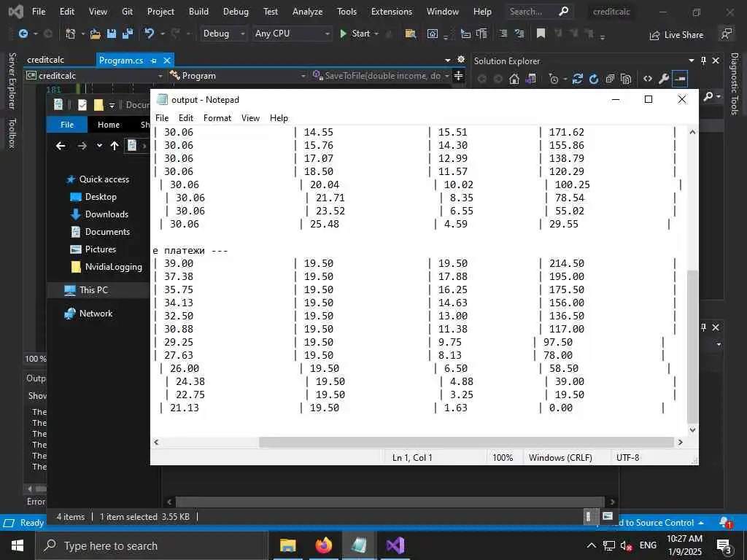Click the feedback icon beside Live Share

(726, 34)
